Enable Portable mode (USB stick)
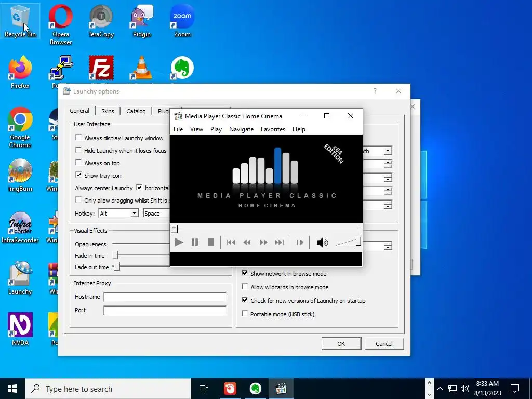Viewport: 532px width, 399px height. 245,314
